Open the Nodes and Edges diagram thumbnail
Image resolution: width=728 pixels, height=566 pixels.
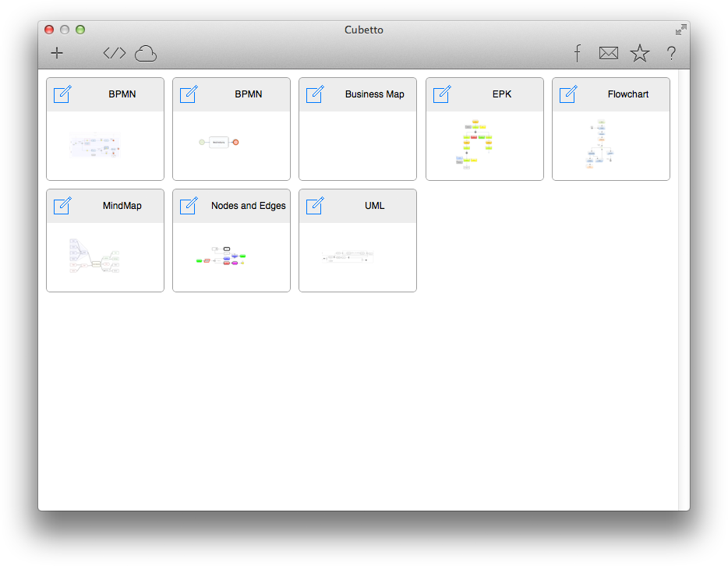(x=221, y=256)
